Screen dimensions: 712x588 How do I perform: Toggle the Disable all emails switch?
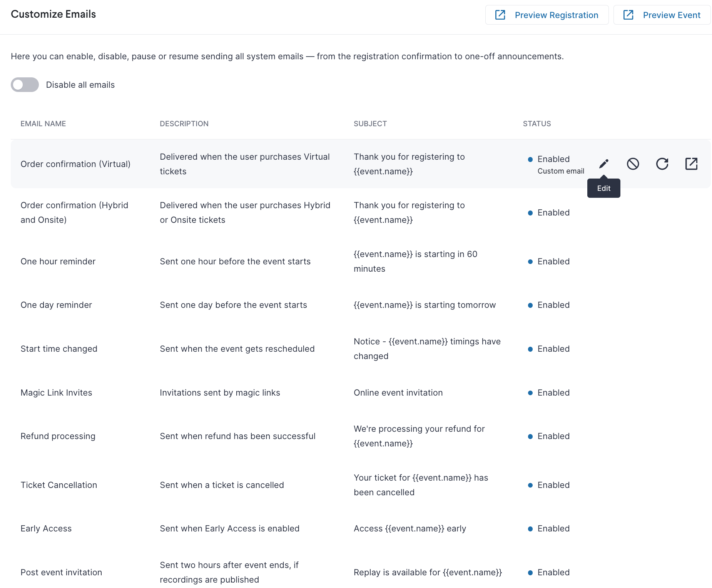pyautogui.click(x=25, y=85)
